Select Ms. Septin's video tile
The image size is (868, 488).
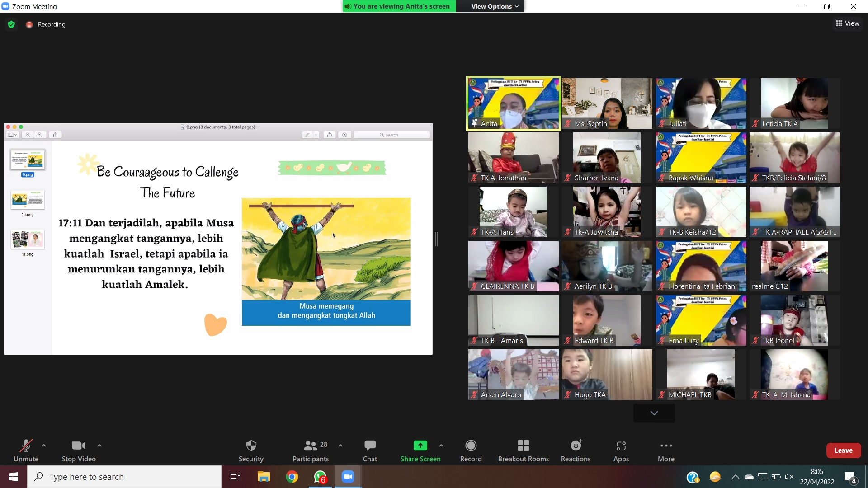(607, 103)
